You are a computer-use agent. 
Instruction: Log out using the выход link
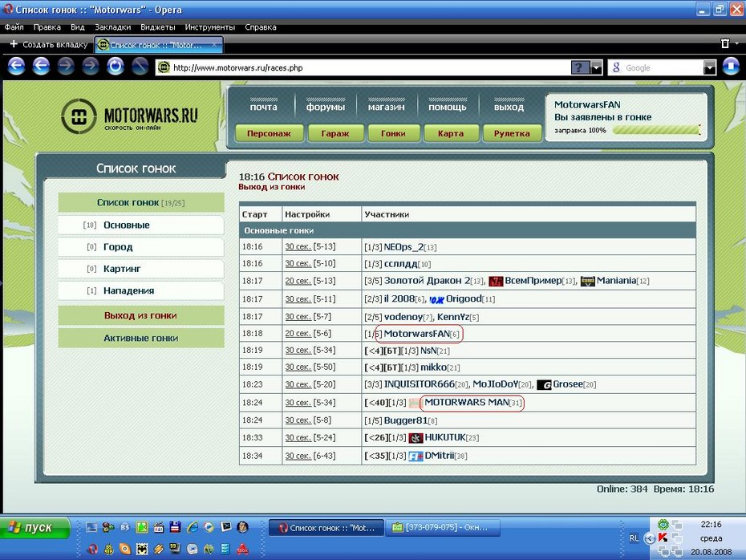click(x=509, y=107)
